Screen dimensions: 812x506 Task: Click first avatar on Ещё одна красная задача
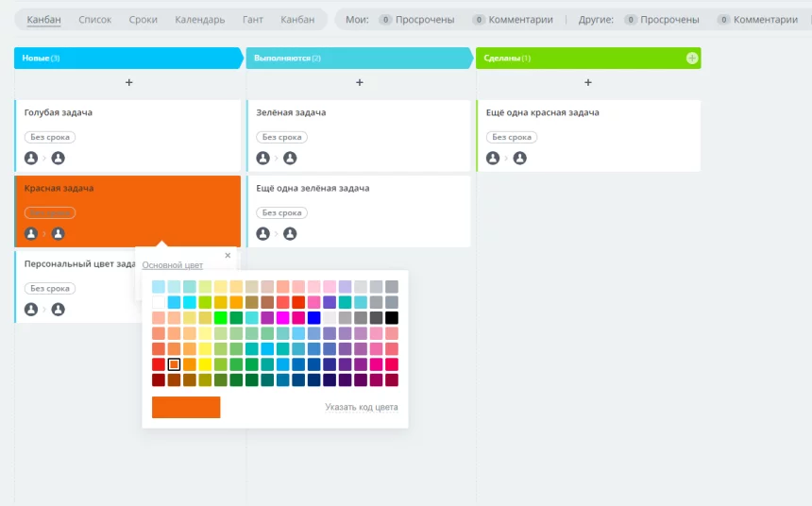pos(493,158)
